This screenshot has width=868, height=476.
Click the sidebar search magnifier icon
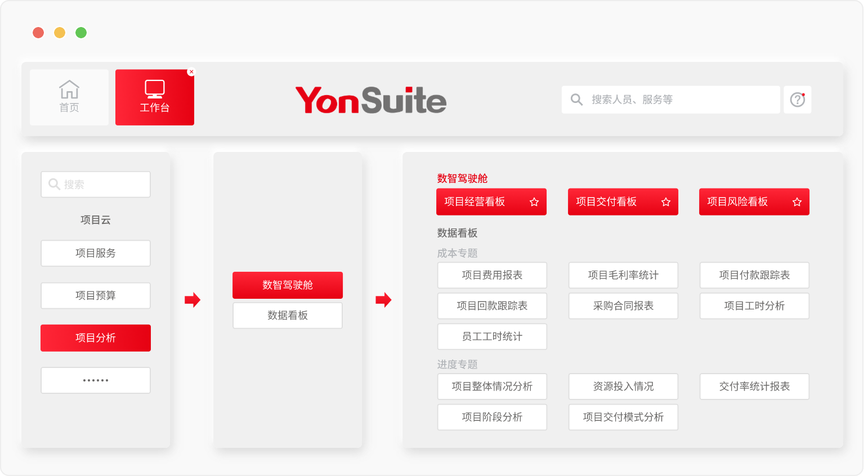point(54,185)
